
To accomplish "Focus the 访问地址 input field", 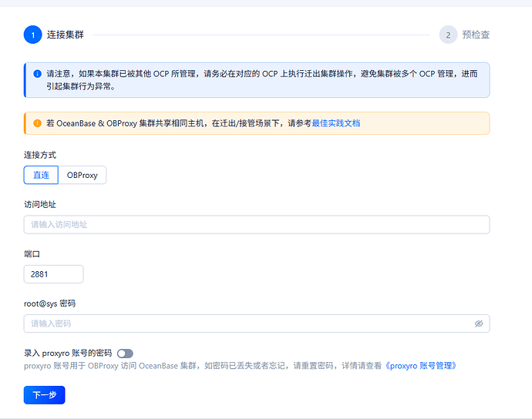I will 257,225.
